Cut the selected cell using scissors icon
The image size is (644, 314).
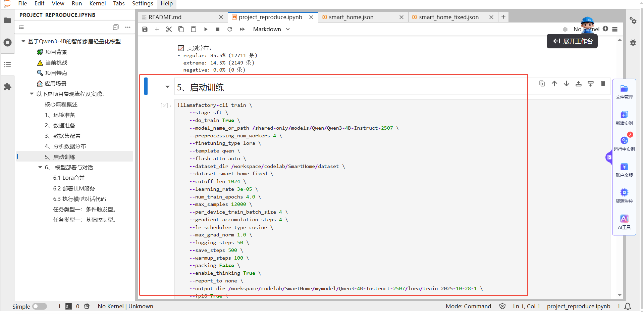[x=169, y=29]
